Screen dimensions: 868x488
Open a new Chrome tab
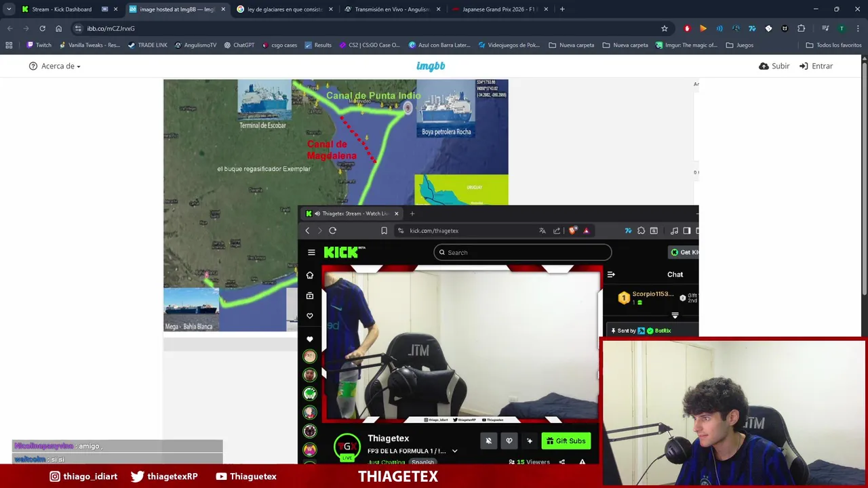coord(562,9)
